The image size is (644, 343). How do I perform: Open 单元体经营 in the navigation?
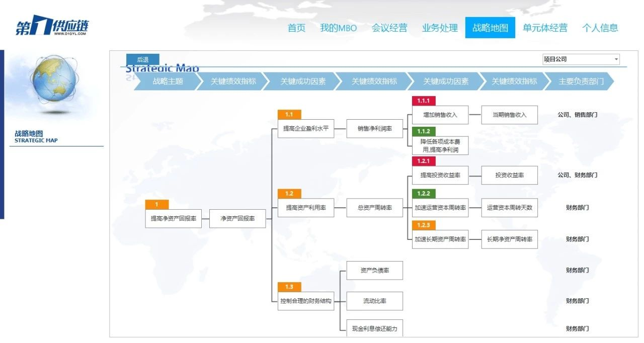(545, 28)
